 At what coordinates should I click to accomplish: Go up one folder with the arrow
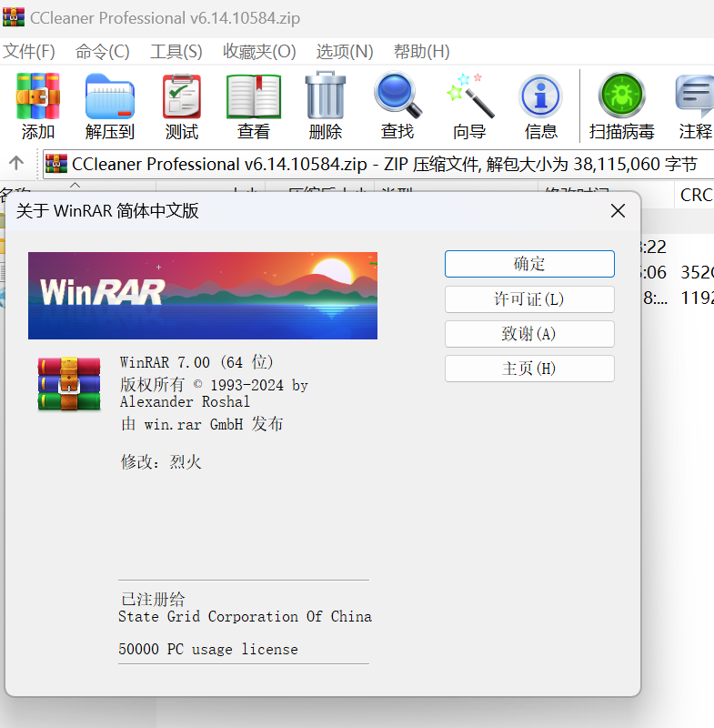tap(16, 163)
